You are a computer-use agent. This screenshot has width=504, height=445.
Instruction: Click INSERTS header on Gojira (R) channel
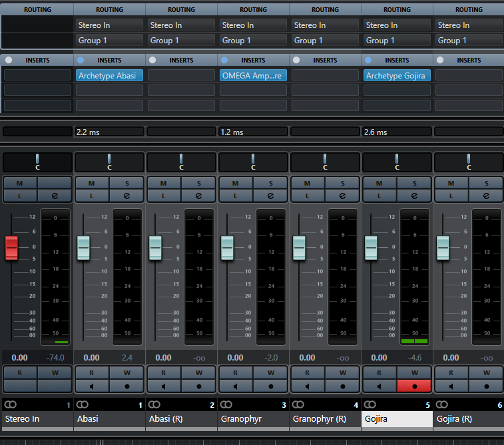469,60
